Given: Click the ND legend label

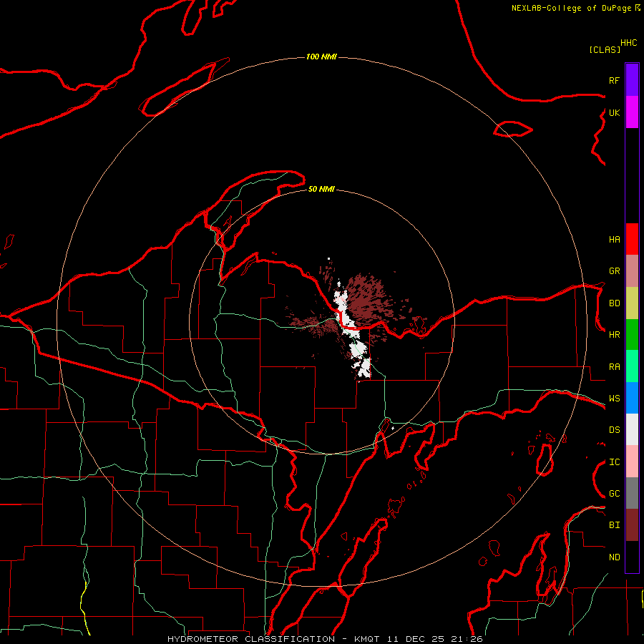Looking at the screenshot, I should click(614, 557).
